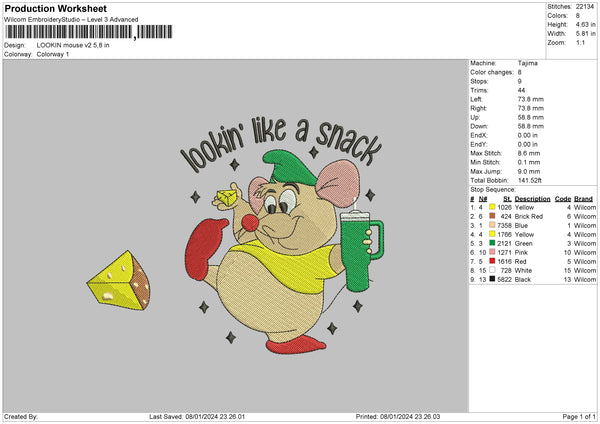This screenshot has height=424, width=600.
Task: Click the Max Jump value '9.0 mm'
Action: (x=529, y=171)
